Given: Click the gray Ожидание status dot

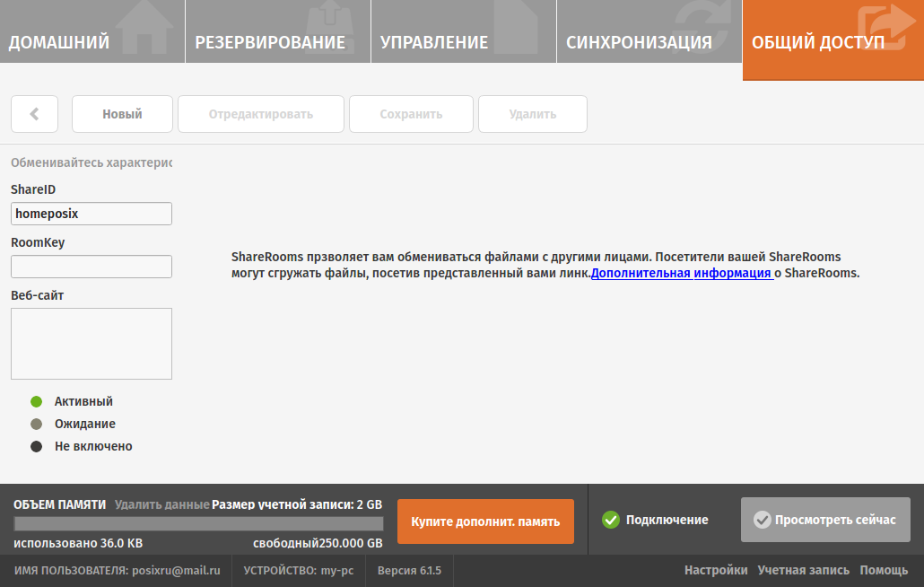Looking at the screenshot, I should click(37, 424).
